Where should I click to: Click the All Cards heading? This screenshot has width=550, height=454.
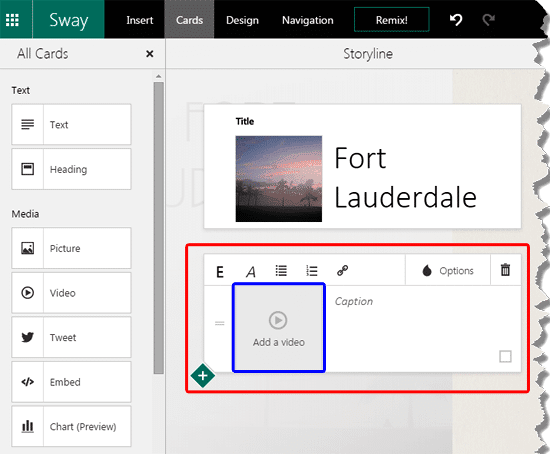43,54
